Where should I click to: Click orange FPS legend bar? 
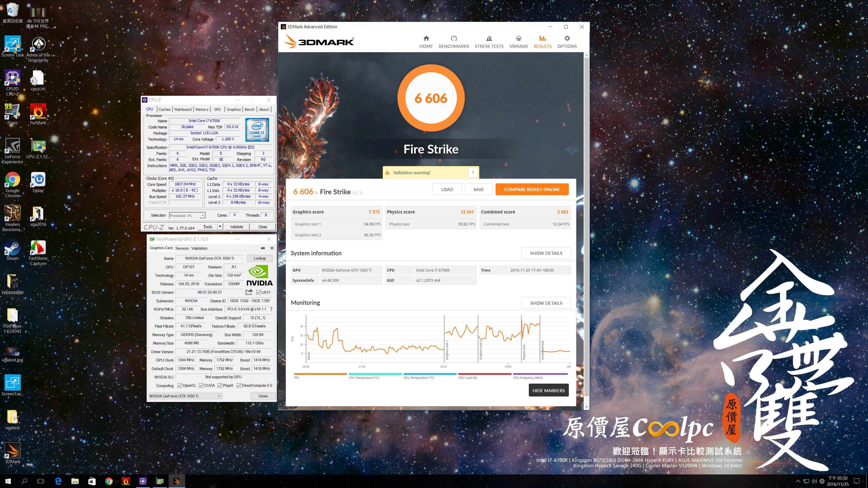[320, 374]
